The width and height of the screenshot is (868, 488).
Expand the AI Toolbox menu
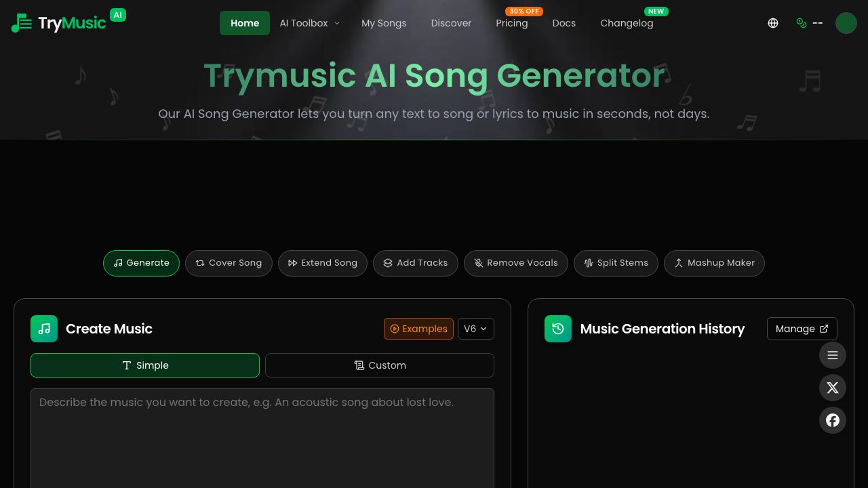(x=310, y=23)
